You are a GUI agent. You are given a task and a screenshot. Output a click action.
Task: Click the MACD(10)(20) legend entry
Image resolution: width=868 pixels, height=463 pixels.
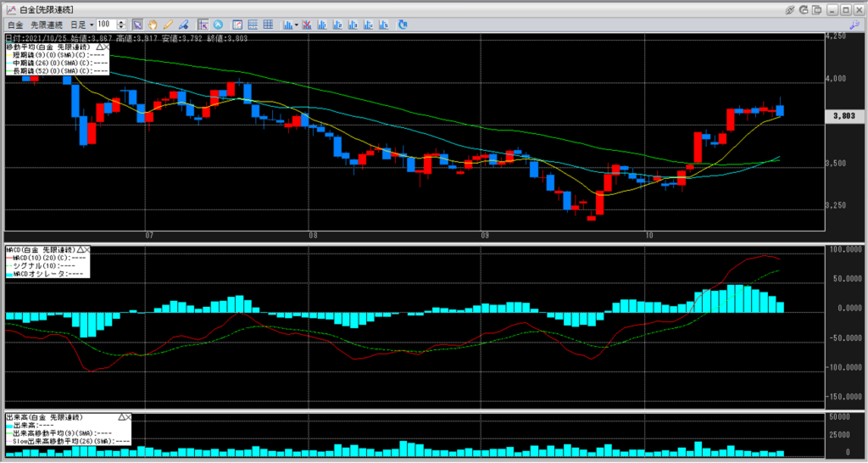point(47,258)
